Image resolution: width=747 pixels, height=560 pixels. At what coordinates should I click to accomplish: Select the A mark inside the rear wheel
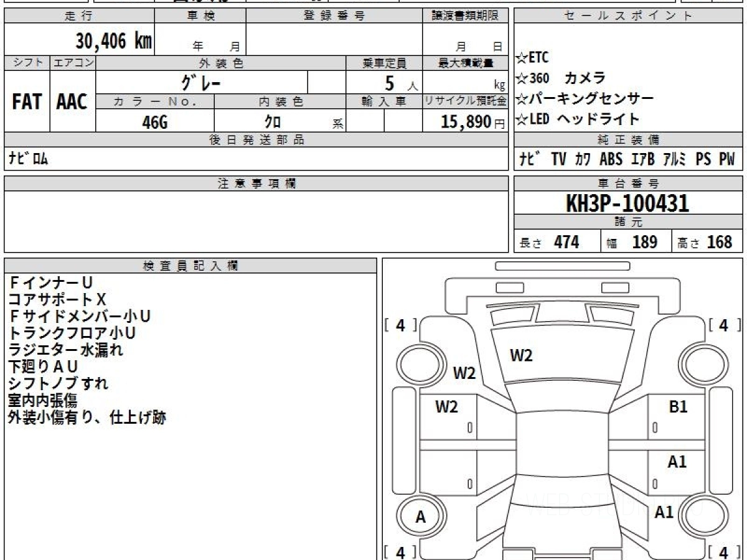pos(421,517)
